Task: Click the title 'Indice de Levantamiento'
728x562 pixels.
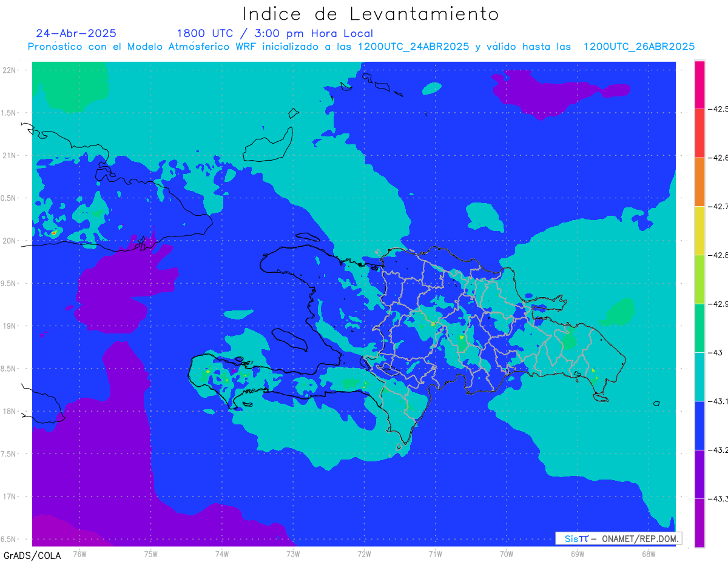Action: click(371, 14)
